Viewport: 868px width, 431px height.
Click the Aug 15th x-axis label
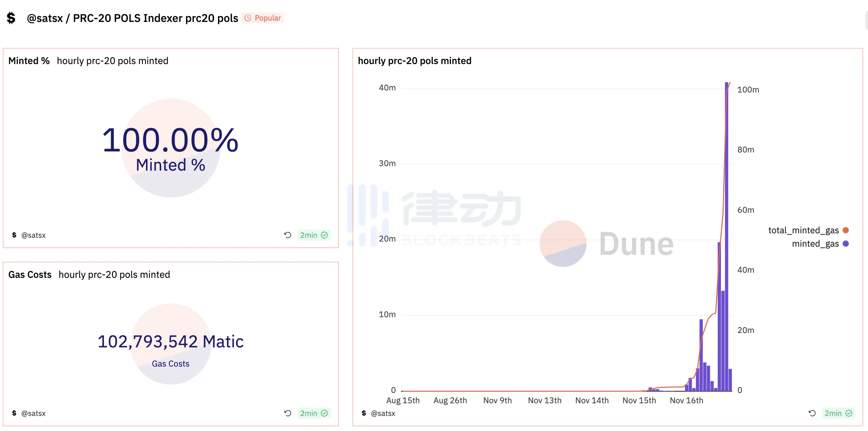[x=403, y=400]
